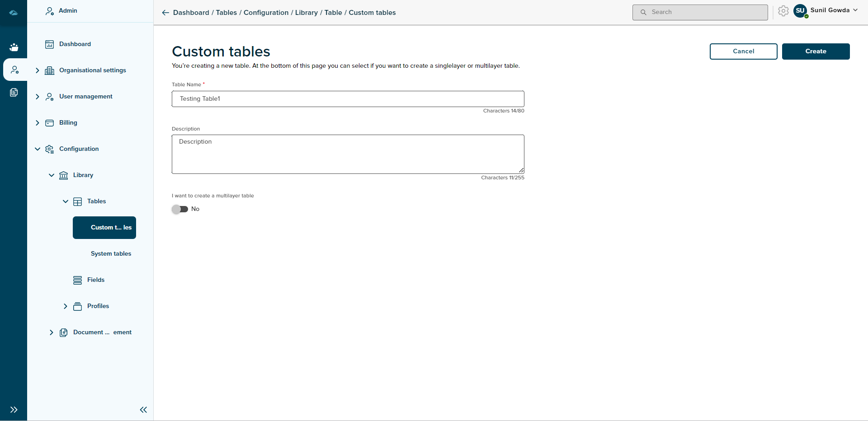
Task: Expand rail with double-right chevron icon
Action: click(14, 410)
